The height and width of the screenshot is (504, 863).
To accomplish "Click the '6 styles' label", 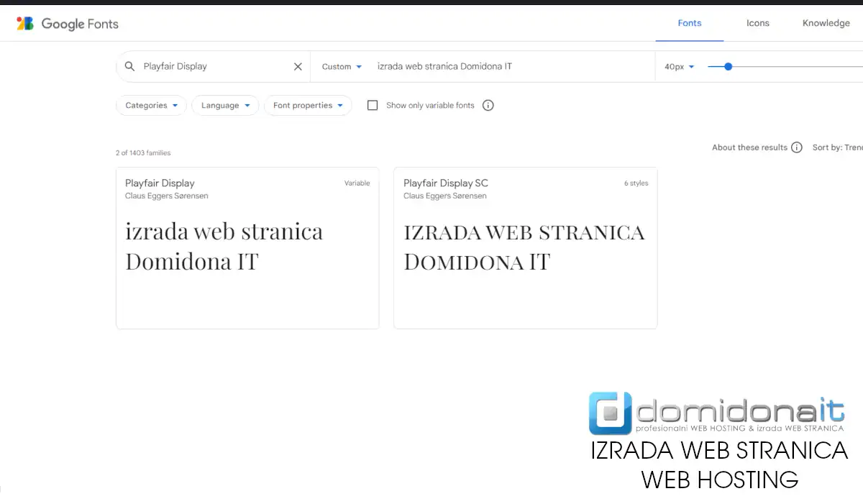I will pyautogui.click(x=636, y=183).
